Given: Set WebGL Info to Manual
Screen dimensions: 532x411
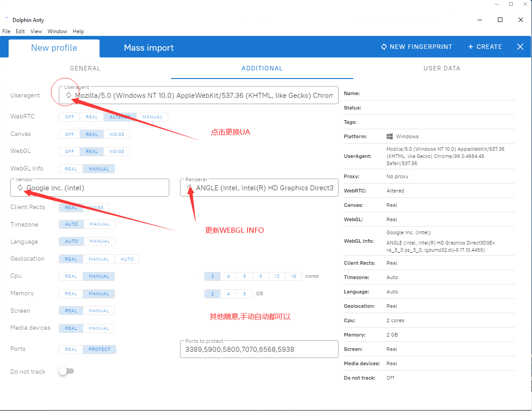Looking at the screenshot, I should (99, 169).
